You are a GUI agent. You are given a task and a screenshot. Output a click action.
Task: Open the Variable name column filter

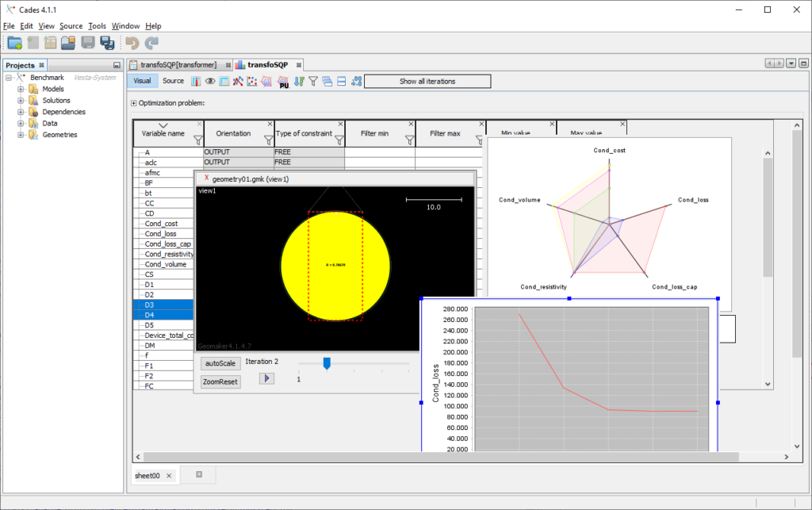(x=197, y=140)
